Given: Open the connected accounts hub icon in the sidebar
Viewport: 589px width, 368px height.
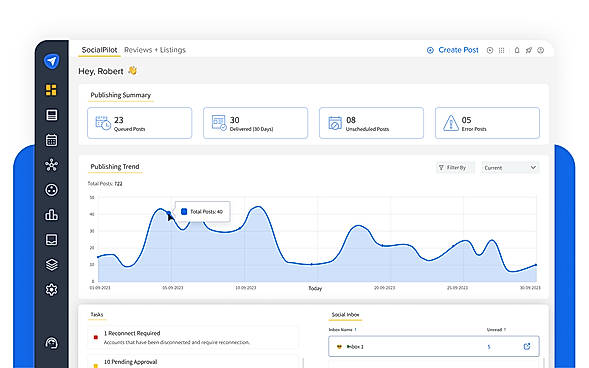Looking at the screenshot, I should coord(51,165).
